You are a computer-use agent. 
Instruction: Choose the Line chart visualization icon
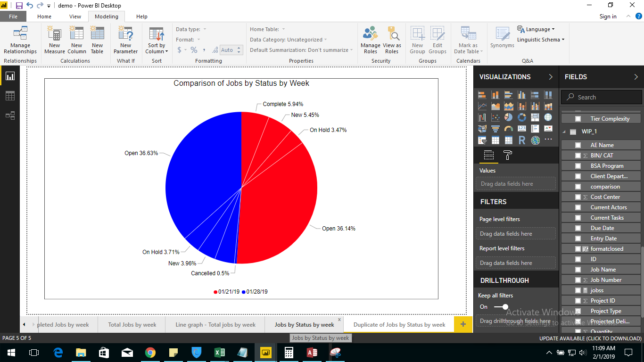[x=482, y=106]
